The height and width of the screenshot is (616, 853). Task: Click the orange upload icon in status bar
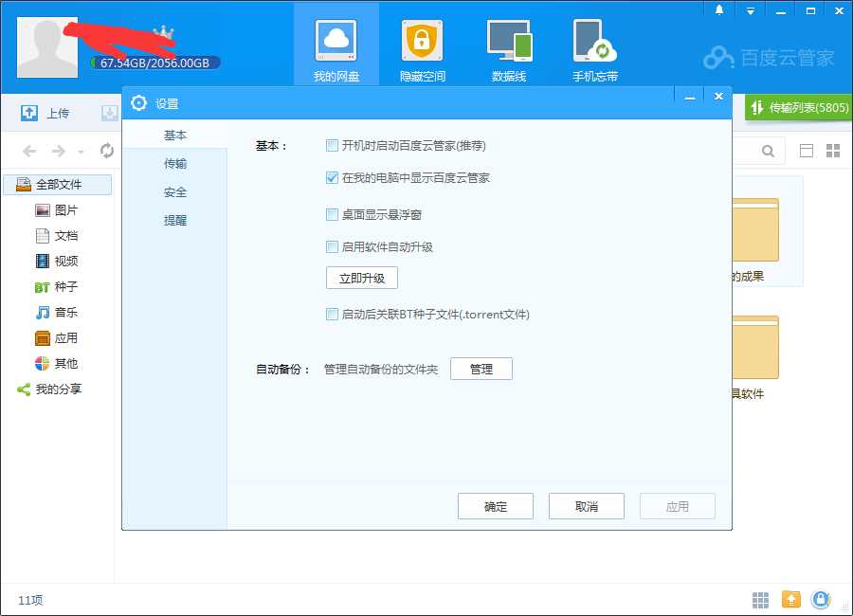tap(791, 599)
